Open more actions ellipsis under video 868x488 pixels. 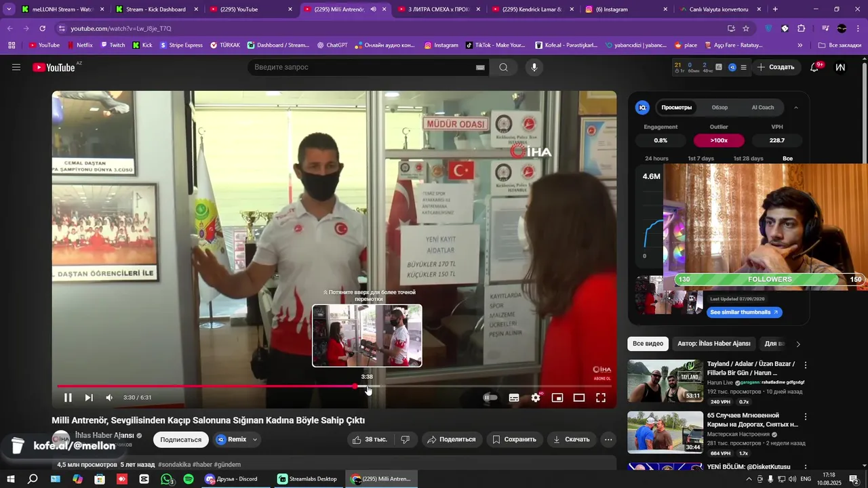tap(608, 439)
